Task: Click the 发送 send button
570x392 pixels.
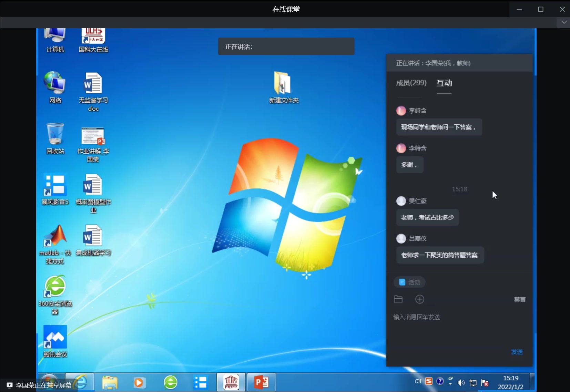Action: pos(517,352)
